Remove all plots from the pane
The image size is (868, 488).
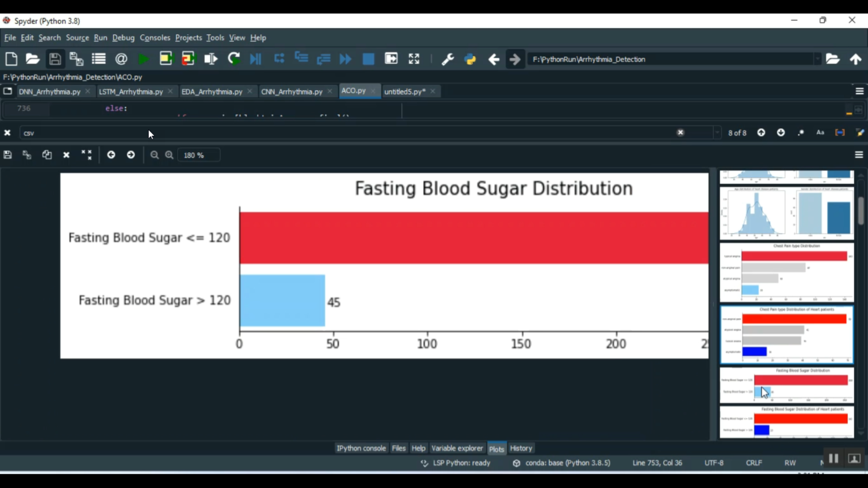pyautogui.click(x=86, y=155)
